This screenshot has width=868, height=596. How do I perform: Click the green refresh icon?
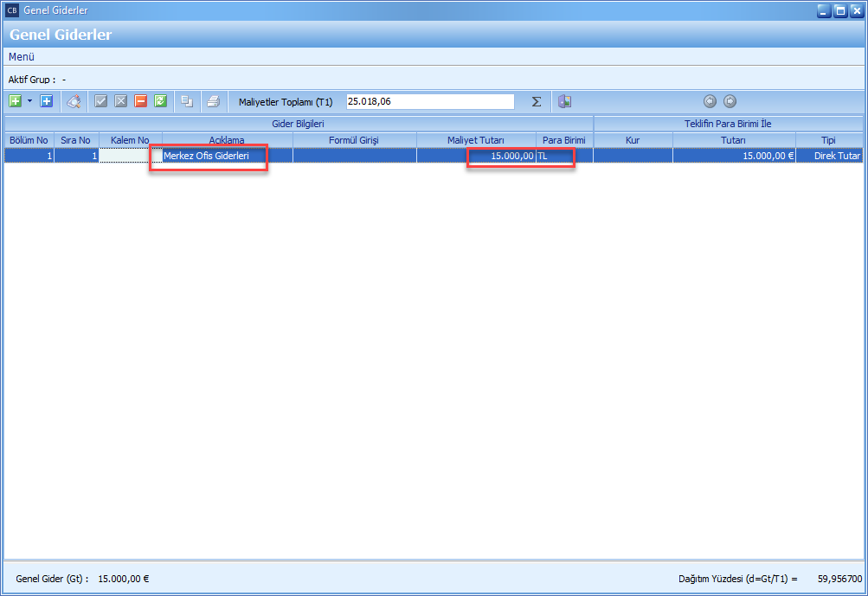(x=160, y=101)
